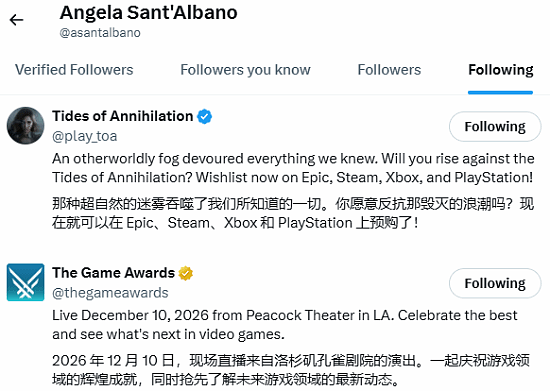Click the Tides of Annihilation English bio text
550x391 pixels.
pyautogui.click(x=293, y=168)
